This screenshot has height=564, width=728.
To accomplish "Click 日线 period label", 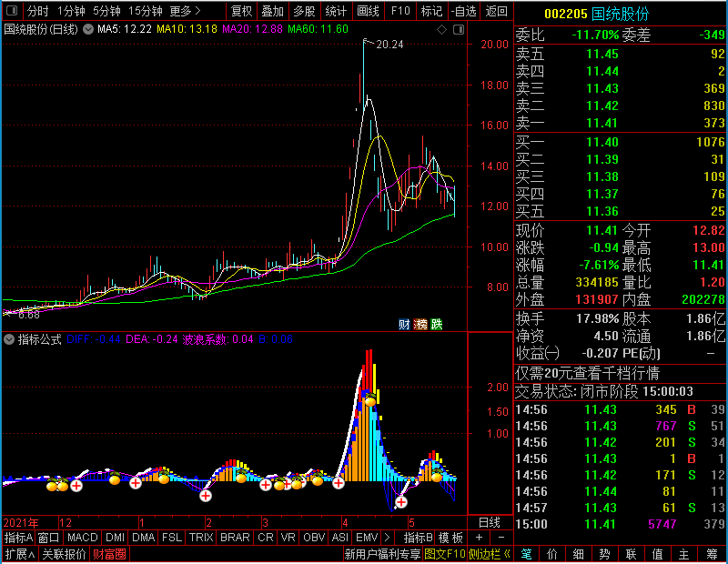I will coord(490,523).
